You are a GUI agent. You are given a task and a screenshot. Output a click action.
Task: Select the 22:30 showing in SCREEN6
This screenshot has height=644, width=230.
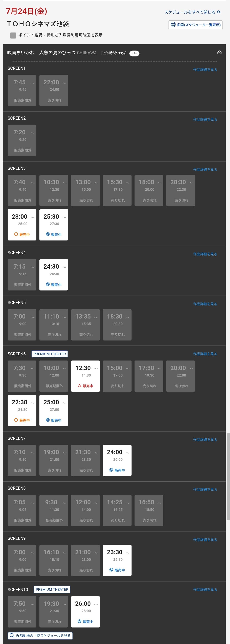pyautogui.click(x=22, y=410)
